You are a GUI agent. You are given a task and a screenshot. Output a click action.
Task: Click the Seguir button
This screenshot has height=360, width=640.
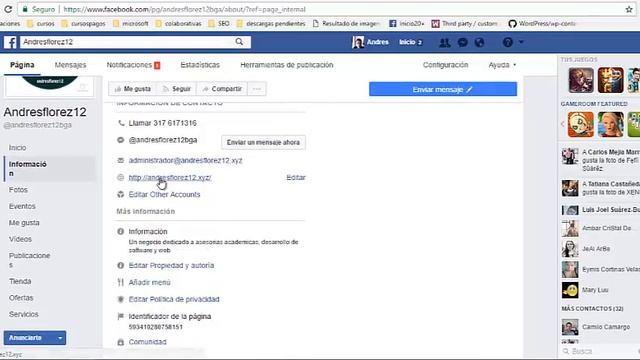(176, 89)
